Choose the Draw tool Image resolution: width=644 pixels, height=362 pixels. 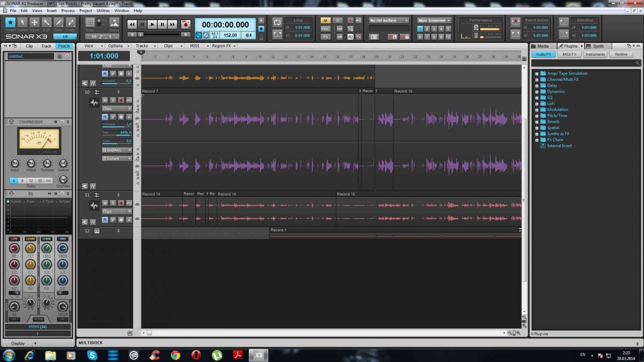(x=59, y=22)
